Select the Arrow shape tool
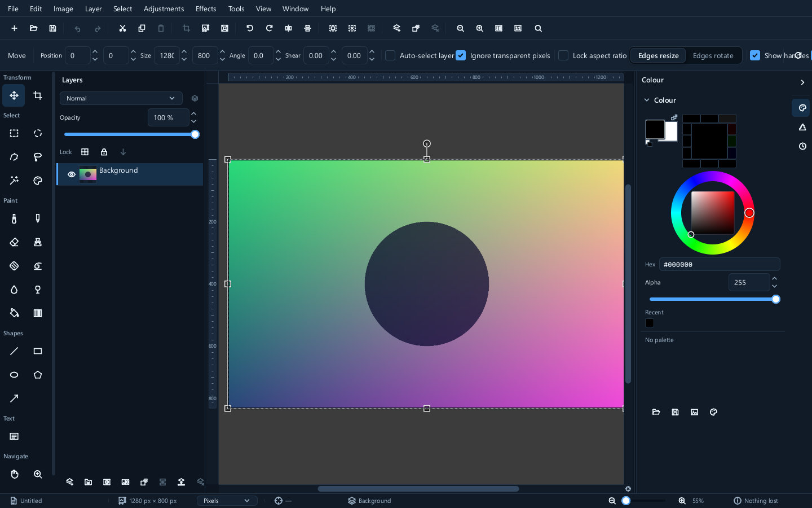This screenshot has width=812, height=508. (14, 398)
